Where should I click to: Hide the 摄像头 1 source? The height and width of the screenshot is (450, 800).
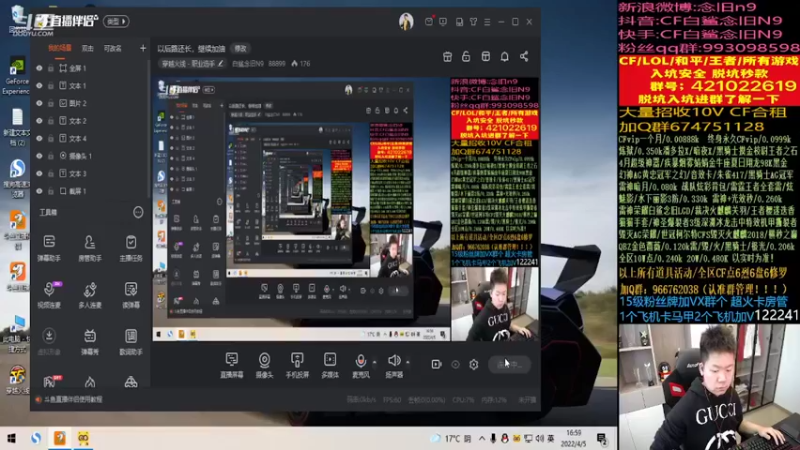point(39,156)
